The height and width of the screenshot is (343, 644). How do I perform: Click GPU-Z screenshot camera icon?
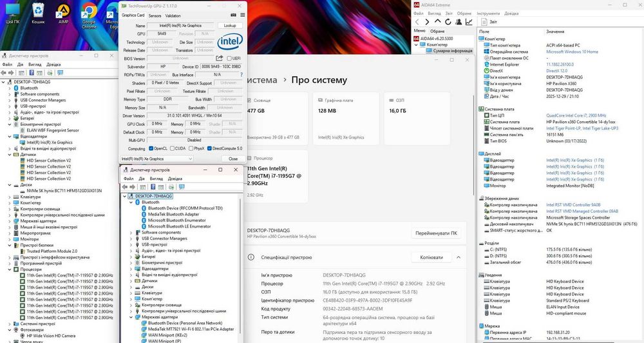click(x=233, y=15)
